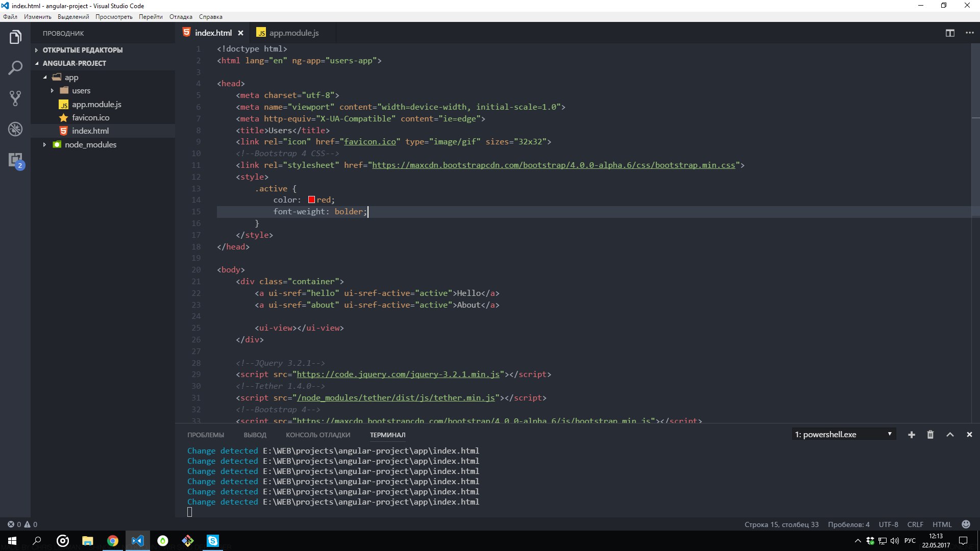Open the Extensions view with badge
The height and width of the screenshot is (551, 980).
15,160
